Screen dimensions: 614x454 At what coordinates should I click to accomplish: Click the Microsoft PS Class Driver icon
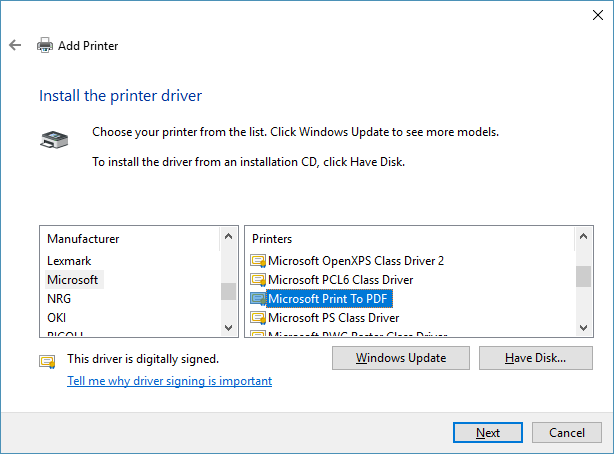(x=258, y=317)
